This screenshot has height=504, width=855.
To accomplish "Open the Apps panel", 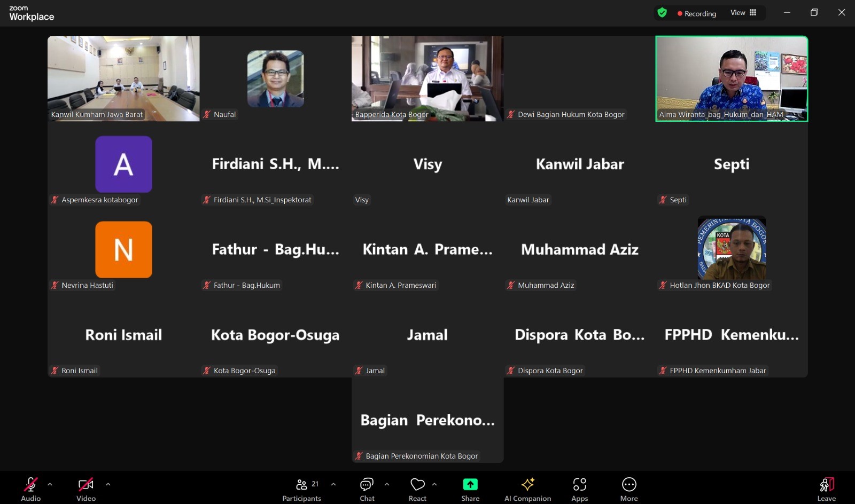I will (579, 489).
